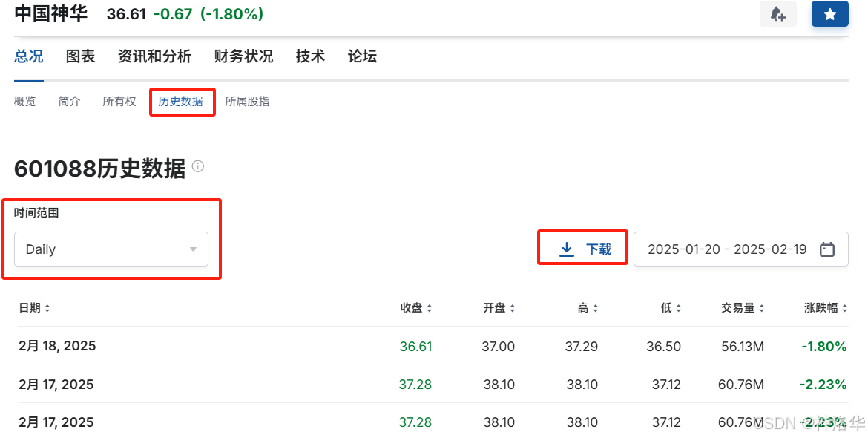Switch to the 图表 tab

coord(80,56)
